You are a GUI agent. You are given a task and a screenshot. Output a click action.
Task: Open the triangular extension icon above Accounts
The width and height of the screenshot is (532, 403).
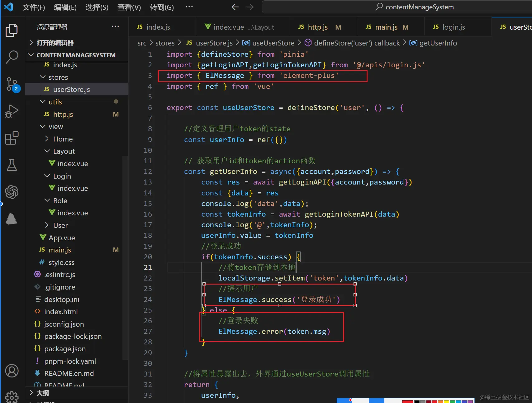12,218
